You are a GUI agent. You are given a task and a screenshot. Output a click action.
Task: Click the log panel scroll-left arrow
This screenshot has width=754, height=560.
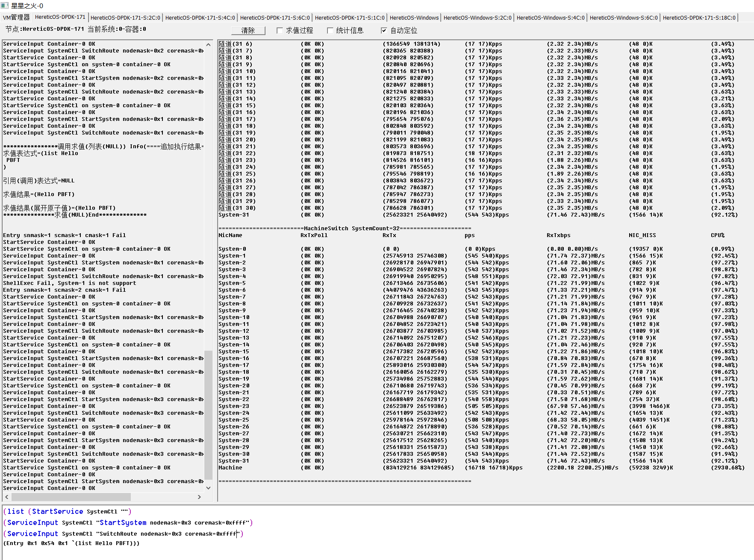click(6, 497)
